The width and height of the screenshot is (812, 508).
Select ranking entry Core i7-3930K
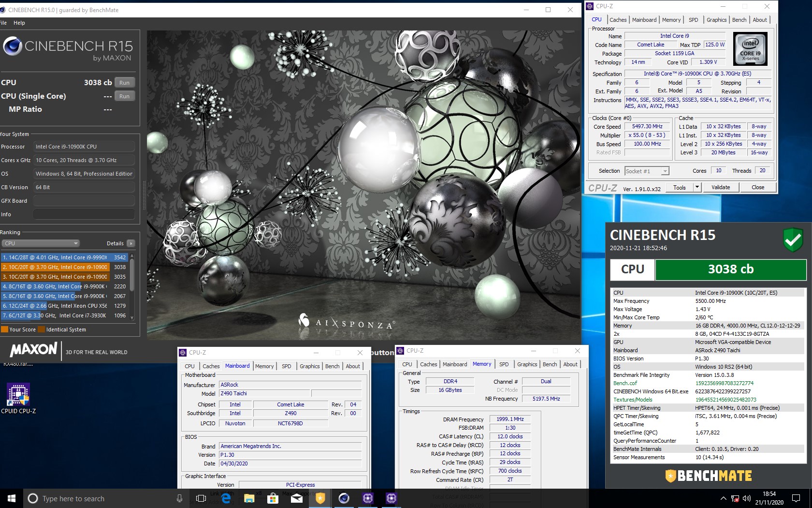click(x=64, y=315)
